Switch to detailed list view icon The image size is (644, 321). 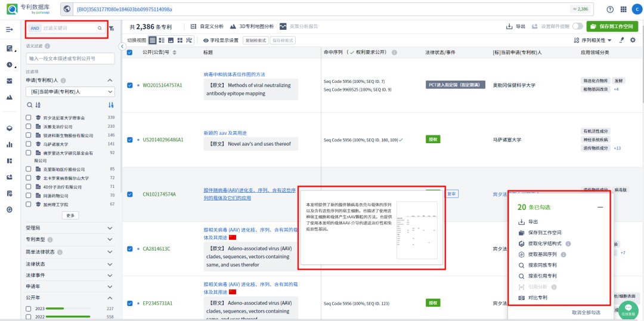click(162, 41)
